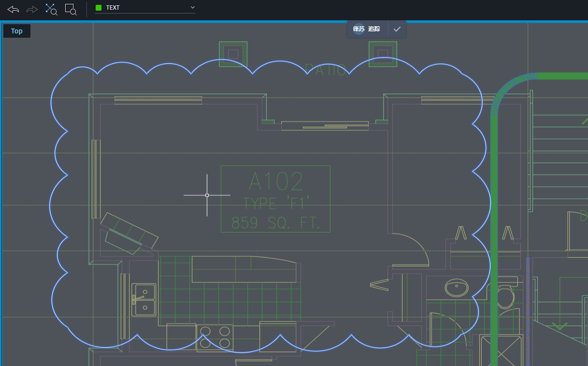Select the blue revision cloud outline
This screenshot has width=588, height=366.
click(x=51, y=205)
